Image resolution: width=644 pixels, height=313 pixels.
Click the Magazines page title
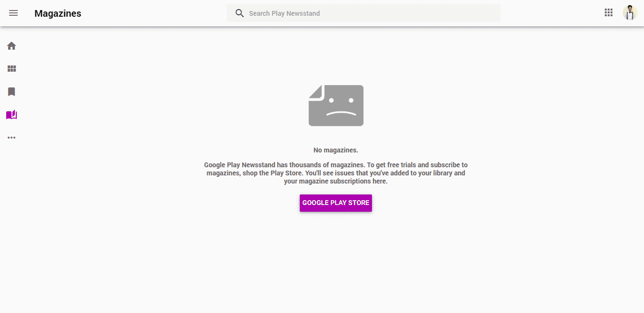point(58,13)
